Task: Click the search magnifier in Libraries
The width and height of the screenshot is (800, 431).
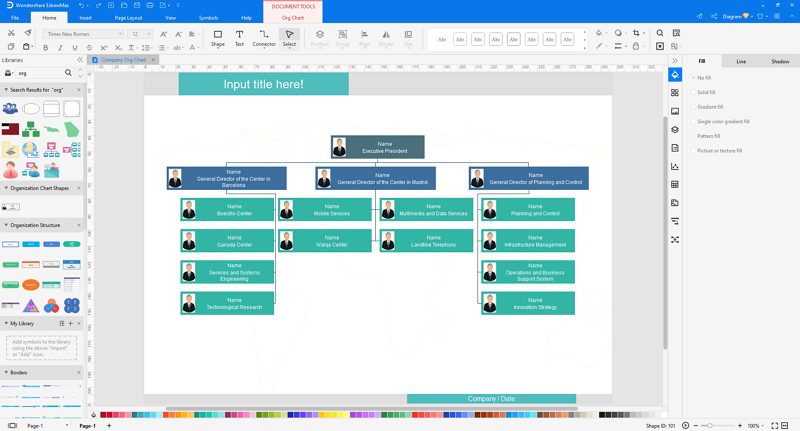Action: tap(68, 73)
